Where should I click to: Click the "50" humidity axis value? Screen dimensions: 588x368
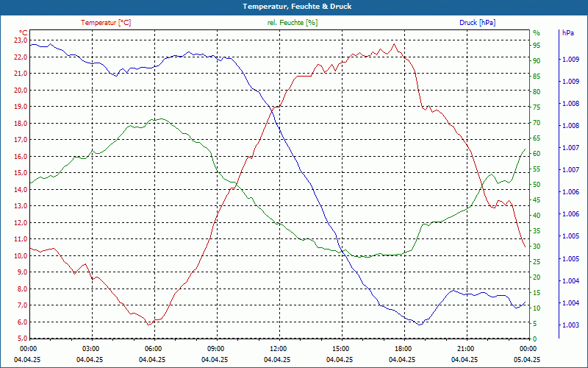click(537, 185)
